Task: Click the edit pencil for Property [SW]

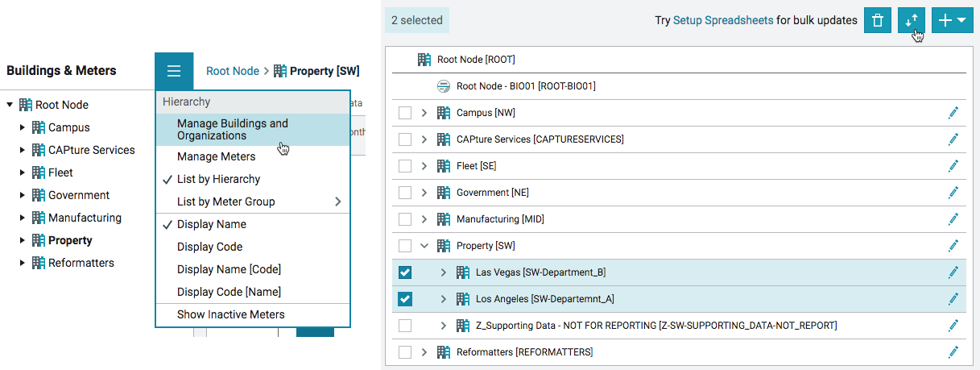Action: tap(953, 246)
